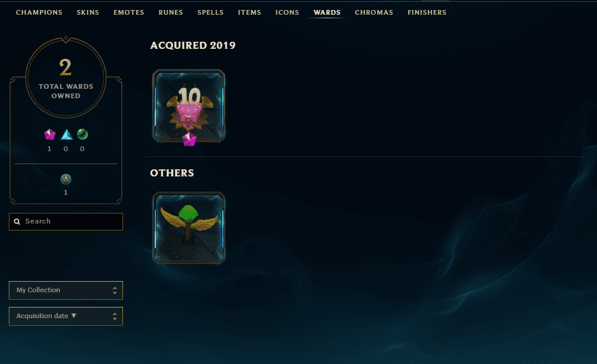This screenshot has width=597, height=364.
Task: Go to the Chromas tab
Action: click(374, 12)
